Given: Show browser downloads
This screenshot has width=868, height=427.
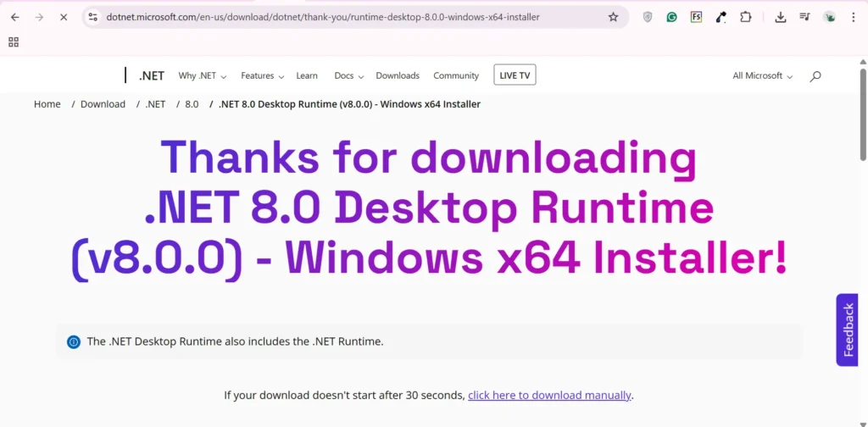Looking at the screenshot, I should pos(781,17).
